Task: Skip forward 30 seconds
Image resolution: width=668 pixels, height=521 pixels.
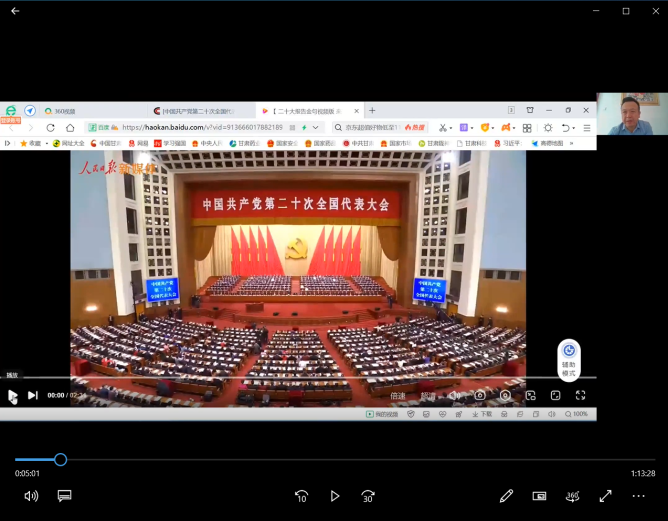Action: (x=368, y=496)
